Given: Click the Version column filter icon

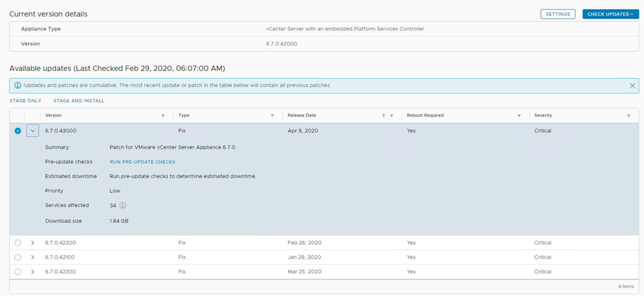Looking at the screenshot, I should [x=163, y=115].
